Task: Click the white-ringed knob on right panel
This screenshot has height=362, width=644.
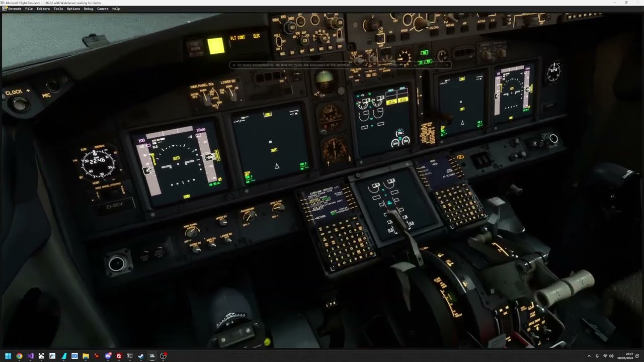Action: [x=553, y=138]
